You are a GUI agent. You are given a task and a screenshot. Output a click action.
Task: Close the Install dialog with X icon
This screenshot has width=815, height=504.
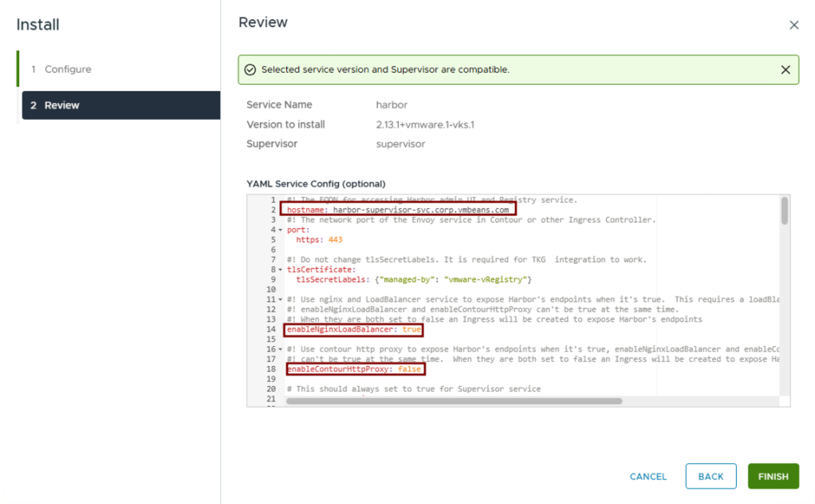click(793, 25)
